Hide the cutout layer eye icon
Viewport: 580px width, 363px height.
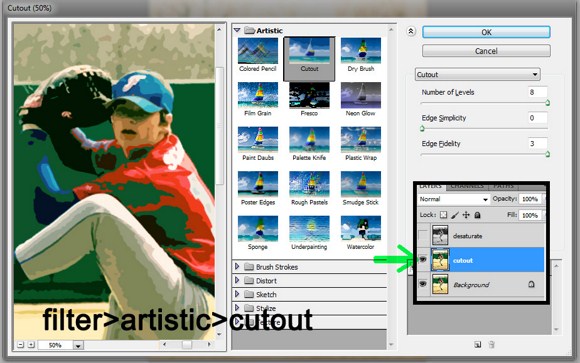(x=423, y=260)
